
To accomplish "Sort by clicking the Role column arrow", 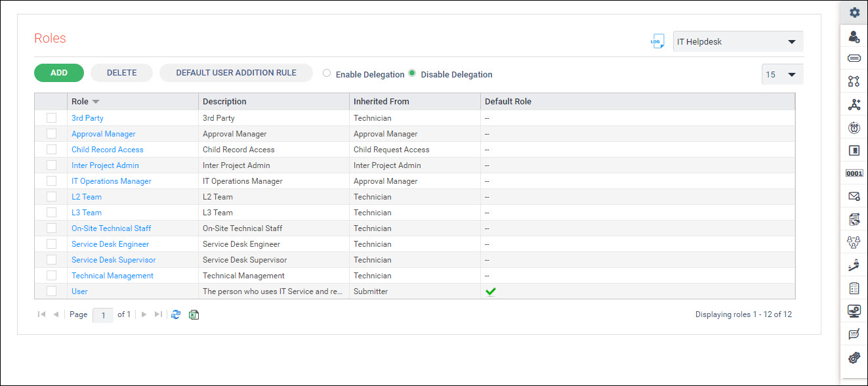I will 96,102.
